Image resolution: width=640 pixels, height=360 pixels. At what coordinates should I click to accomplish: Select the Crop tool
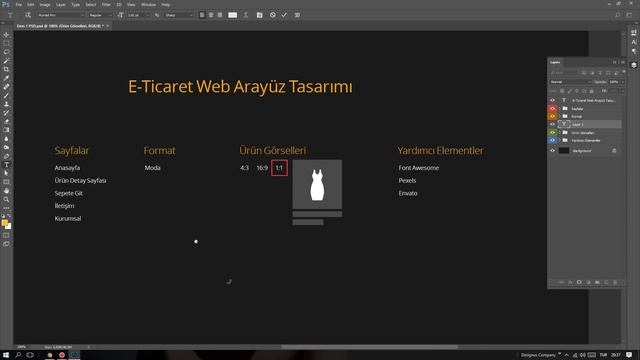point(6,69)
